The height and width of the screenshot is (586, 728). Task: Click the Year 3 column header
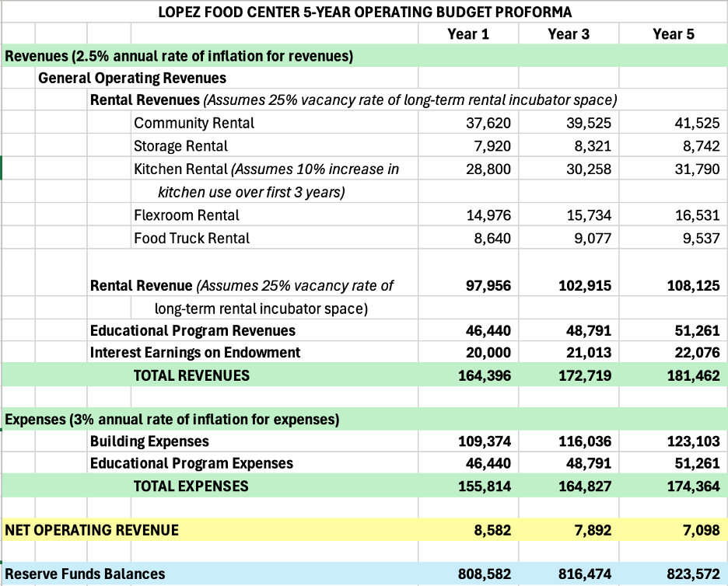coord(569,33)
